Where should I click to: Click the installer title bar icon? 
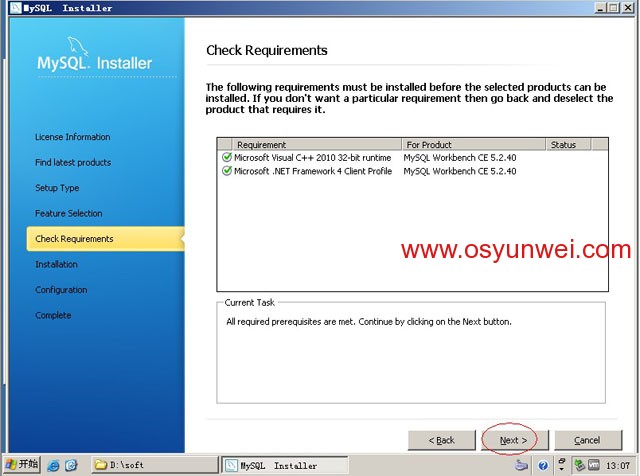click(16, 8)
